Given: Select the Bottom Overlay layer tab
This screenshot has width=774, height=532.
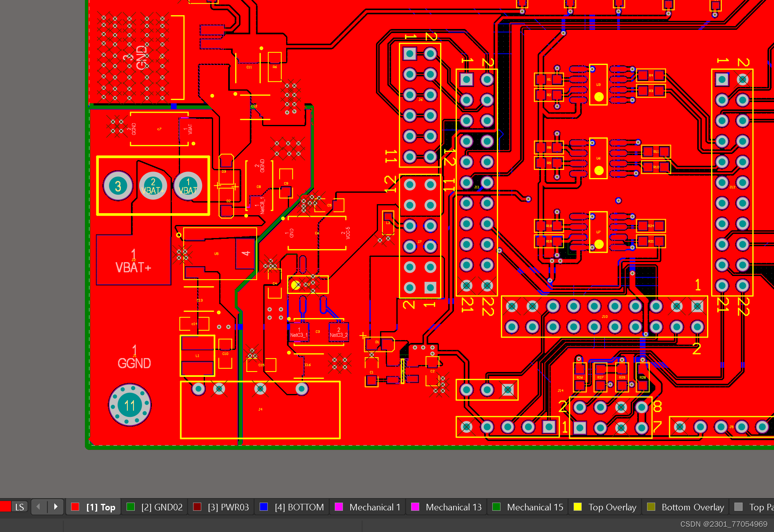Looking at the screenshot, I should tap(686, 507).
